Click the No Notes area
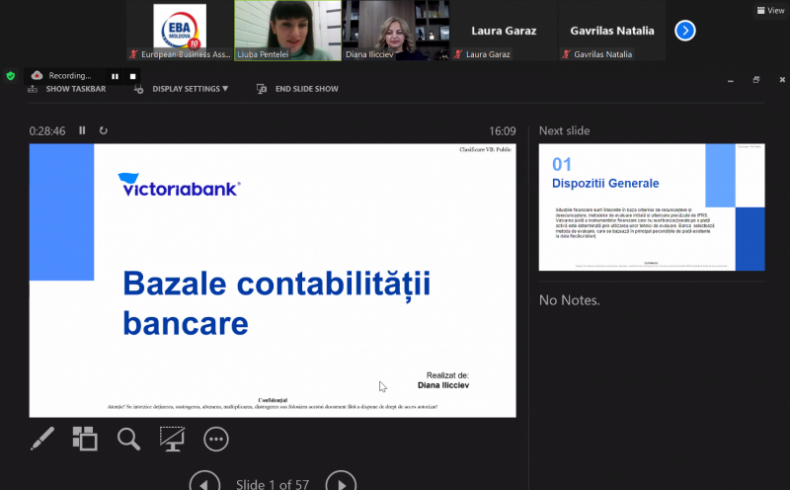Screen dimensions: 790x490 point(569,300)
